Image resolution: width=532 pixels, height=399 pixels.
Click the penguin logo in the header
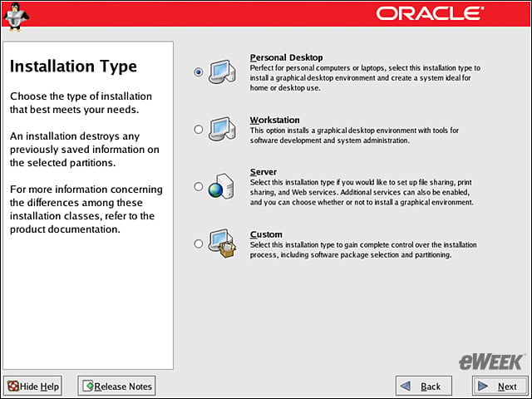click(15, 17)
